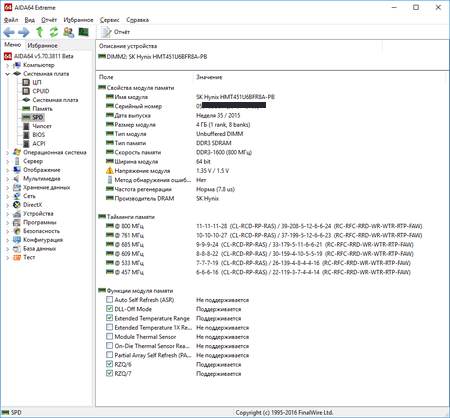Expand the Отображение node
This screenshot has width=450, height=418.
(x=7, y=170)
